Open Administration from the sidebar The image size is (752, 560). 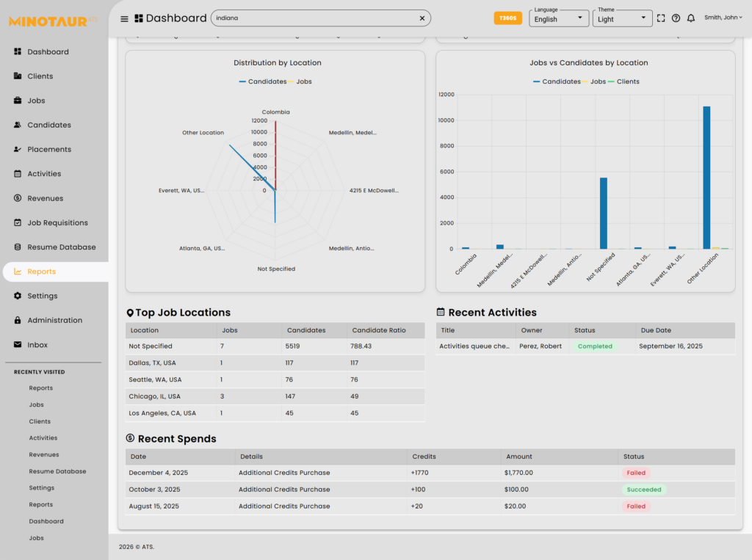(54, 321)
